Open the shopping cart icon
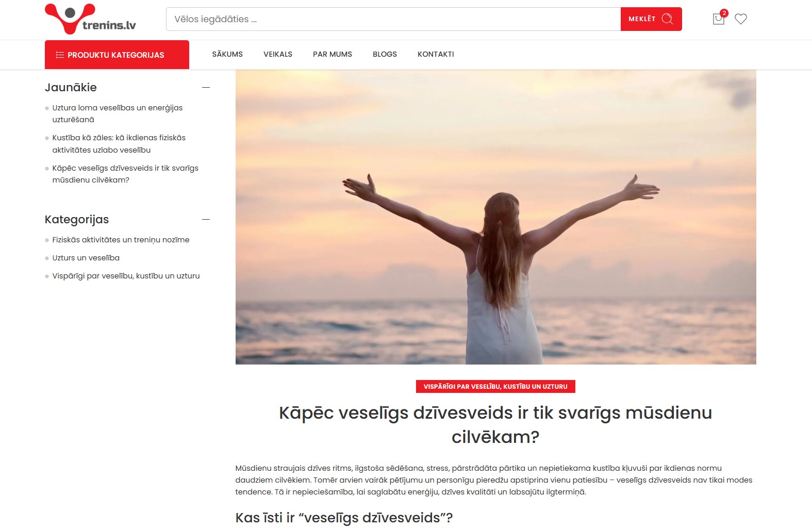Screen dimensions: 812x528 point(719,19)
